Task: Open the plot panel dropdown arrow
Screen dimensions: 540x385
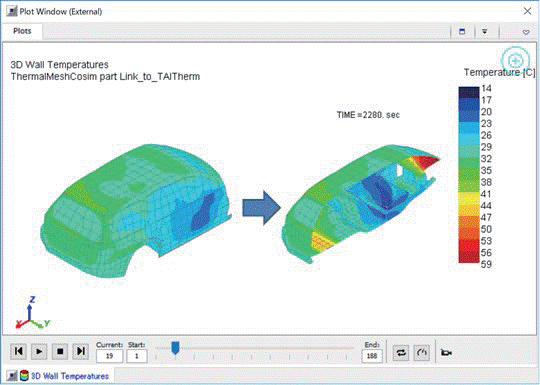Action: point(485,32)
